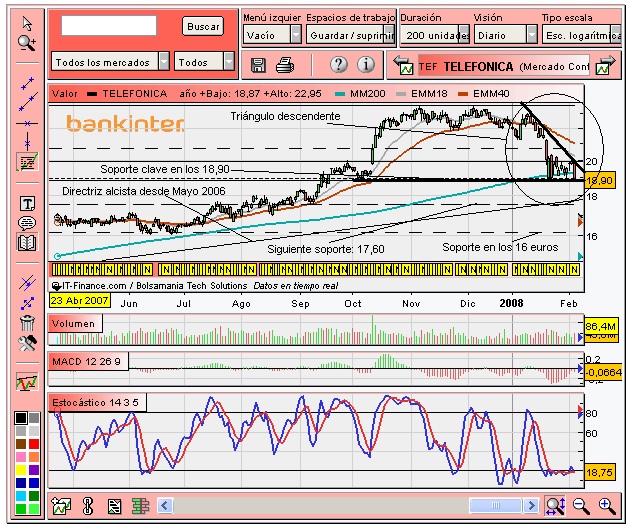Select the extended trend line tool

pyautogui.click(x=27, y=102)
